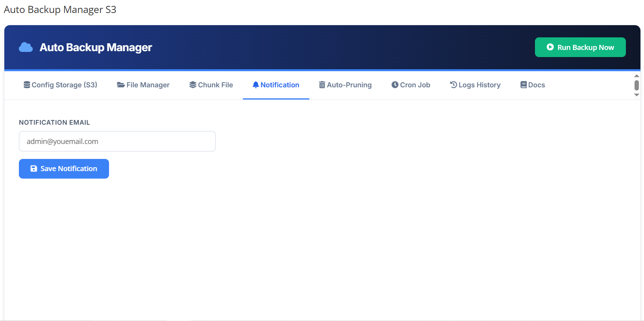The height and width of the screenshot is (321, 644).
Task: Click the tab bar scrollbar thumb
Action: pyautogui.click(x=637, y=85)
